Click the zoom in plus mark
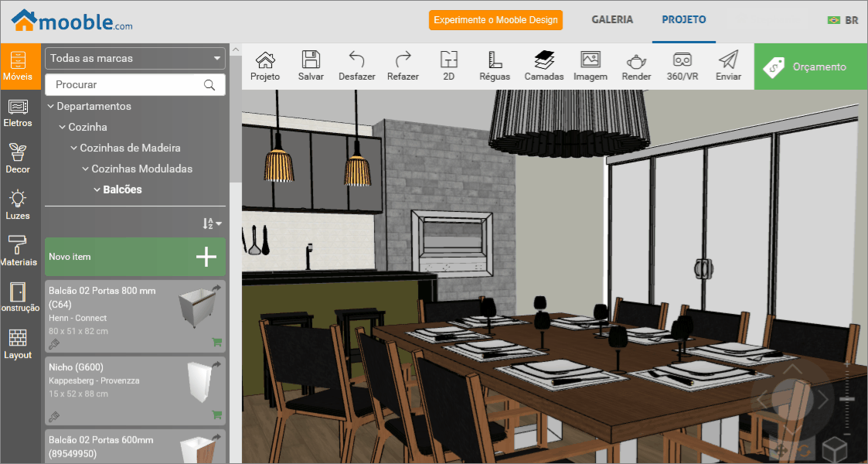868x464 pixels. click(847, 364)
